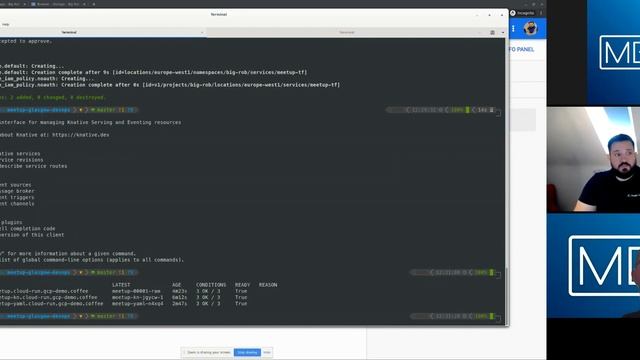Switch to the second Terminal tab
Screen dimensions: 640x360
point(347,32)
